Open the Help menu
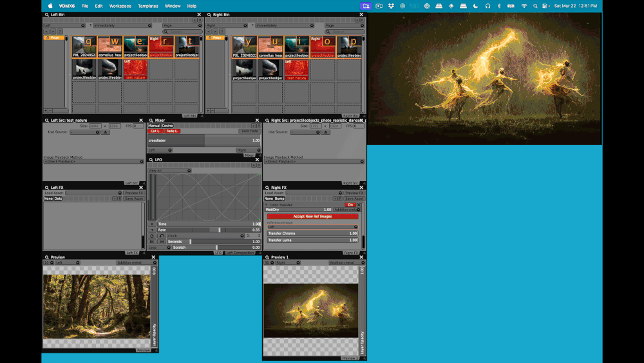644x363 pixels. (x=192, y=6)
